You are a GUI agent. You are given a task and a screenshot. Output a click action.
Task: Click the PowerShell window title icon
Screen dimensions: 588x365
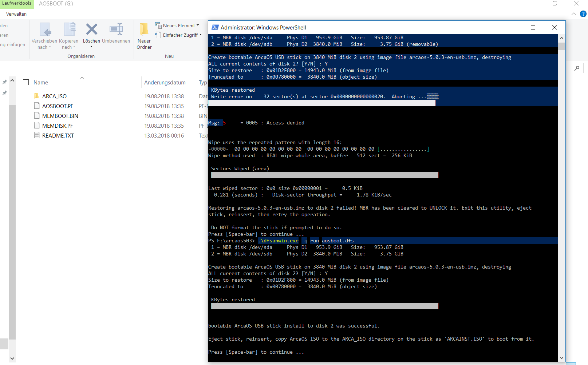(215, 27)
